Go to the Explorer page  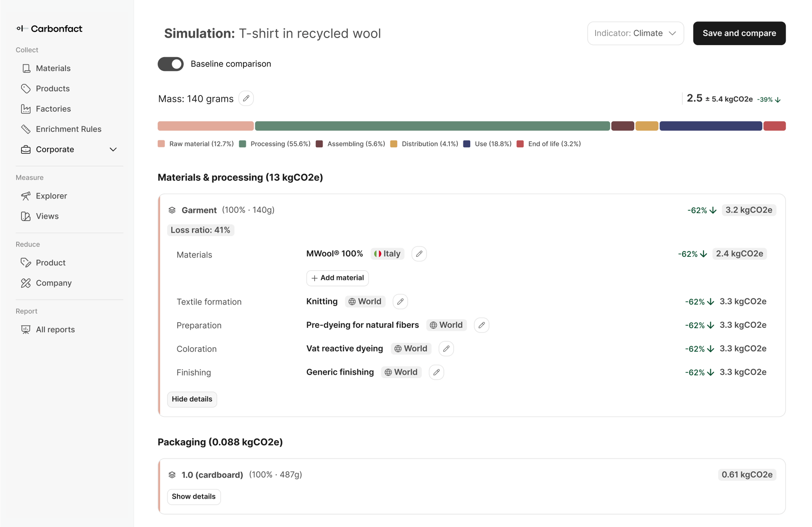click(51, 196)
